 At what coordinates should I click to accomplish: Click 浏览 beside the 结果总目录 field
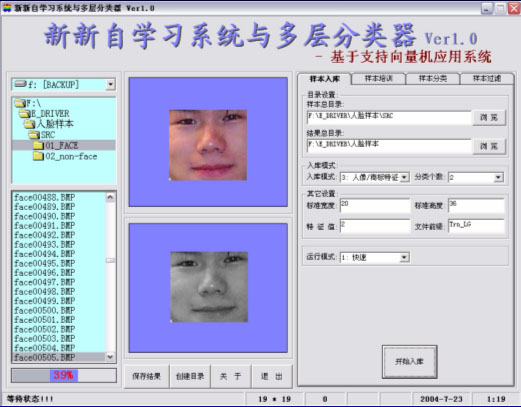click(489, 146)
